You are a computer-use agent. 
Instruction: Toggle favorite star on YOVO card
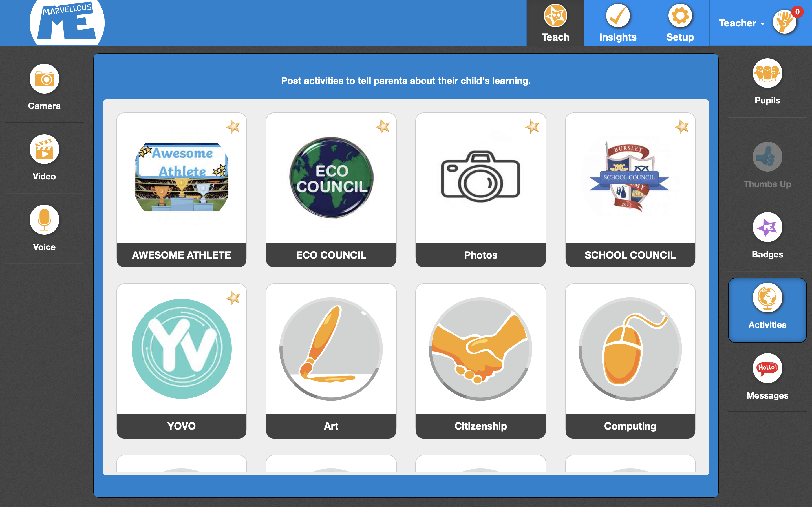pos(233,298)
